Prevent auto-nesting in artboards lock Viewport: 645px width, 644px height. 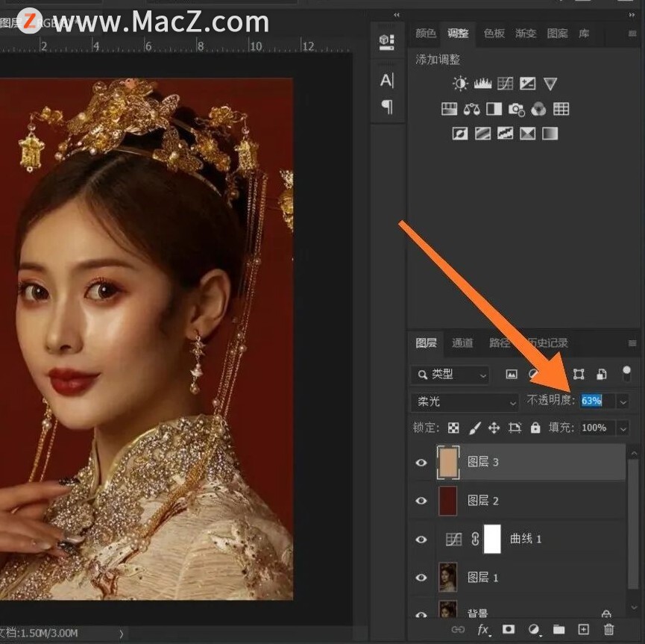pos(515,428)
